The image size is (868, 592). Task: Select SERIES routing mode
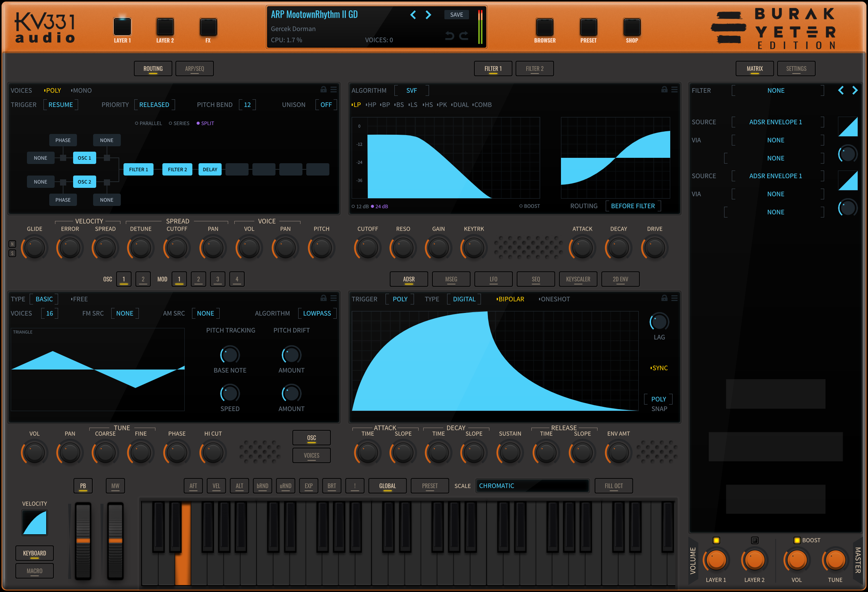click(x=179, y=123)
